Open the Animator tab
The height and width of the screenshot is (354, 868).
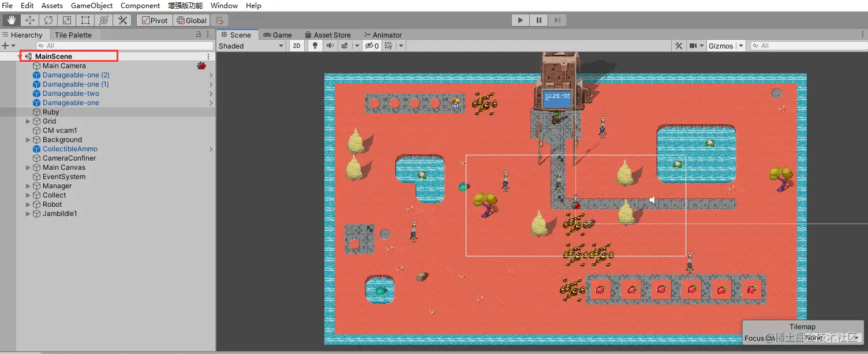pyautogui.click(x=383, y=35)
